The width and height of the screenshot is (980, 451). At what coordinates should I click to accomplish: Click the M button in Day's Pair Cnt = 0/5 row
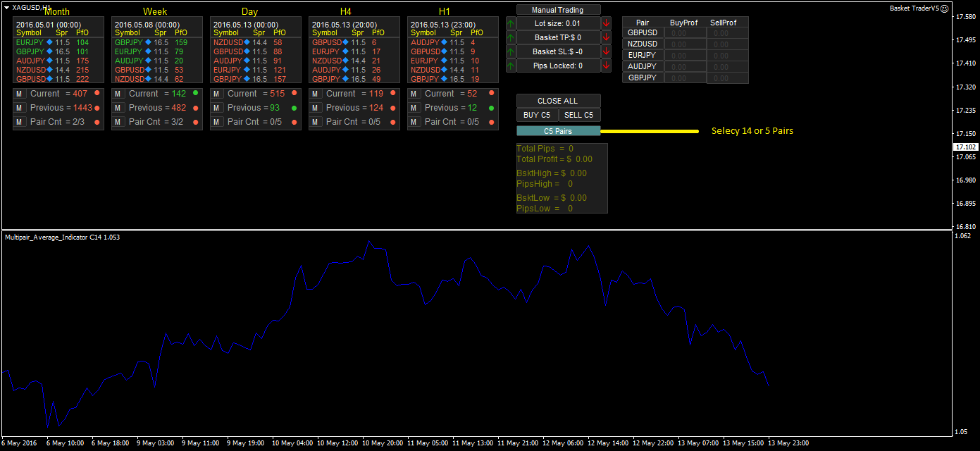[216, 122]
